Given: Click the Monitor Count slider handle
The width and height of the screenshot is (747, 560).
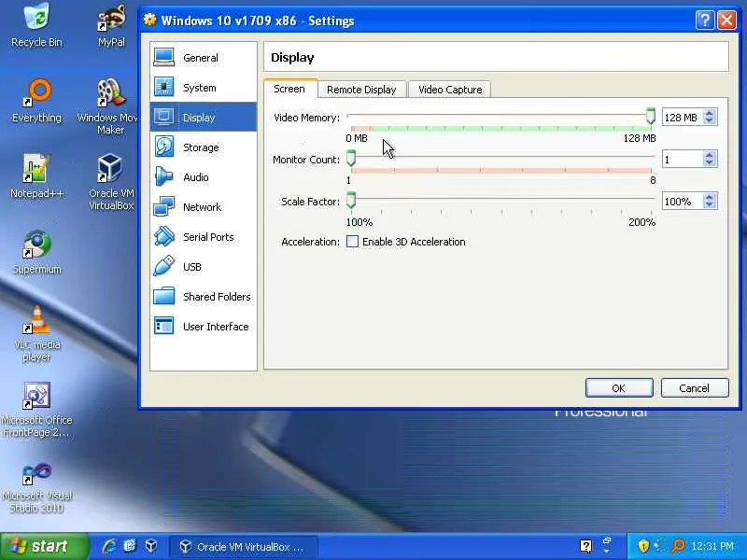Looking at the screenshot, I should 351,158.
